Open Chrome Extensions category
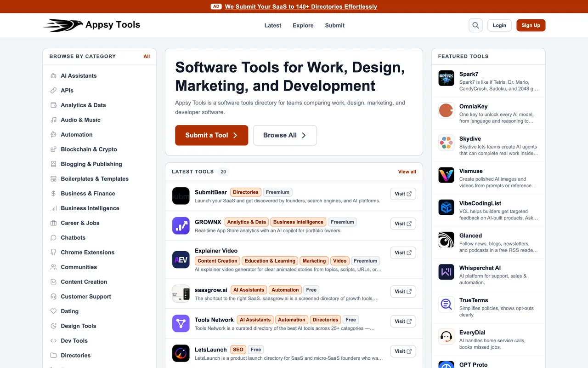Viewport: 588px width, 368px height. [x=88, y=253]
